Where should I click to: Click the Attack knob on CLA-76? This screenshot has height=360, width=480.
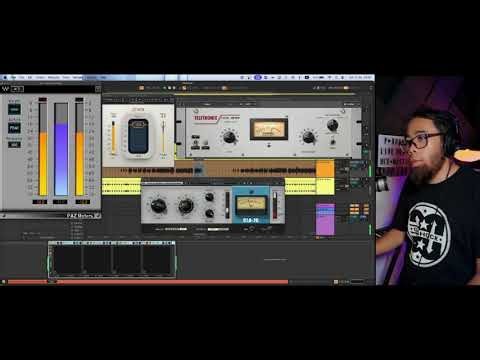click(x=209, y=197)
